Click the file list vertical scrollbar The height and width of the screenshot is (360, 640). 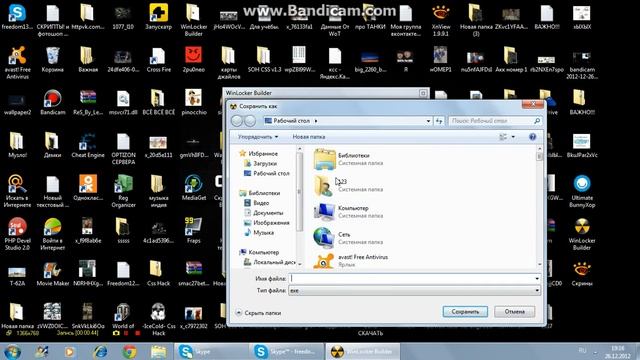539,207
